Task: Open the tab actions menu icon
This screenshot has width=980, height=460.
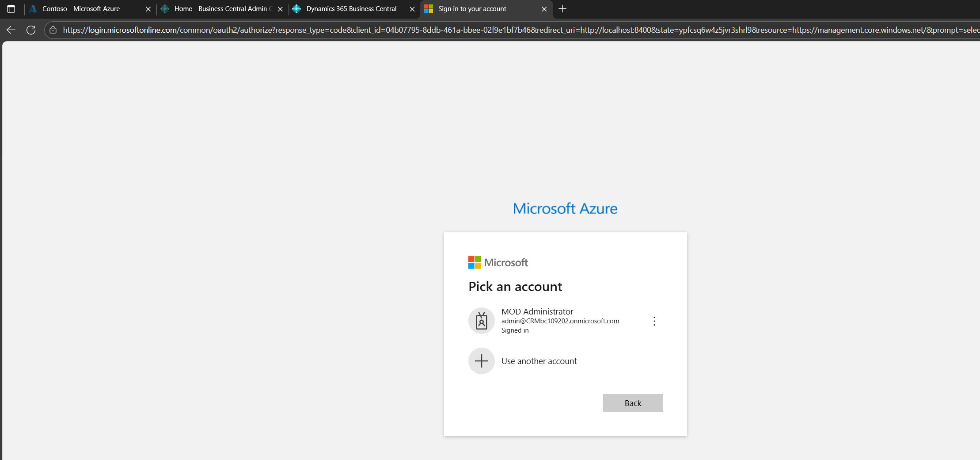Action: pos(11,9)
